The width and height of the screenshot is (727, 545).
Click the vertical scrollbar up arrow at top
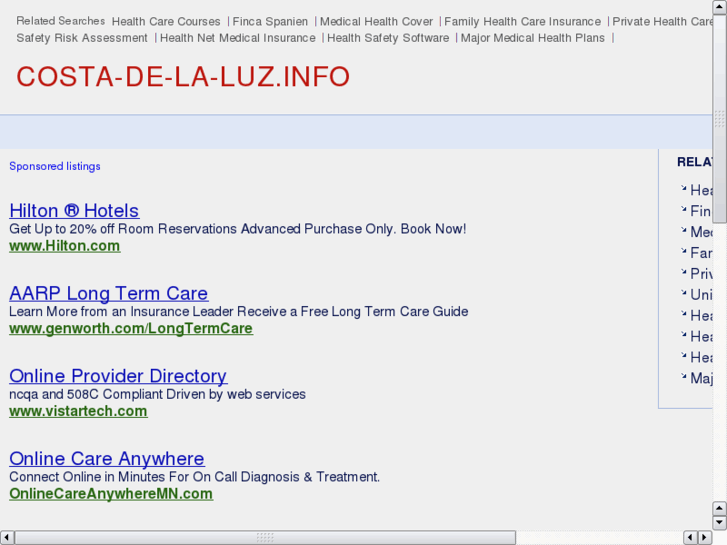[719, 7]
